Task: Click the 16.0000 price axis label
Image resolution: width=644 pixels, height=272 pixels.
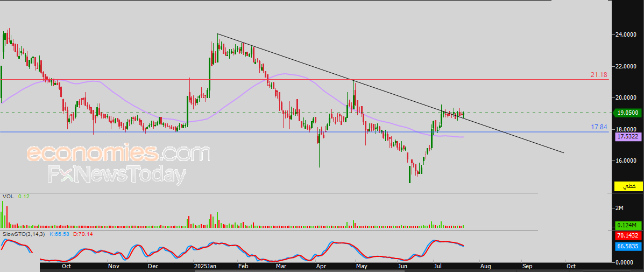Action: [x=627, y=161]
